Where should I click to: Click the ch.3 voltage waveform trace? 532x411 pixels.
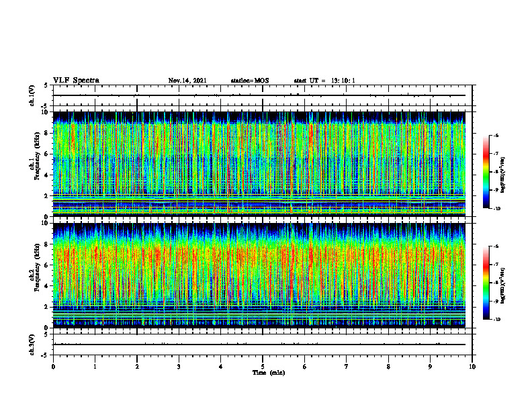coord(259,345)
